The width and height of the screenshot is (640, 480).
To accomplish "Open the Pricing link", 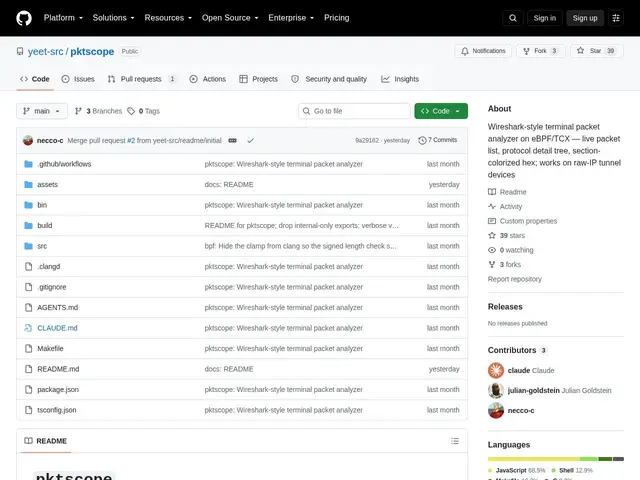I will point(337,18).
